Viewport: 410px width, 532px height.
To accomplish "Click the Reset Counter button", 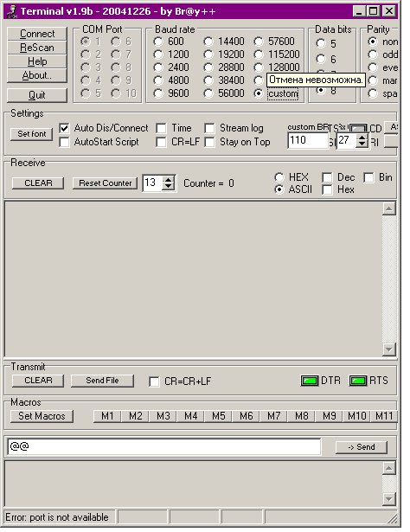I will pyautogui.click(x=106, y=183).
